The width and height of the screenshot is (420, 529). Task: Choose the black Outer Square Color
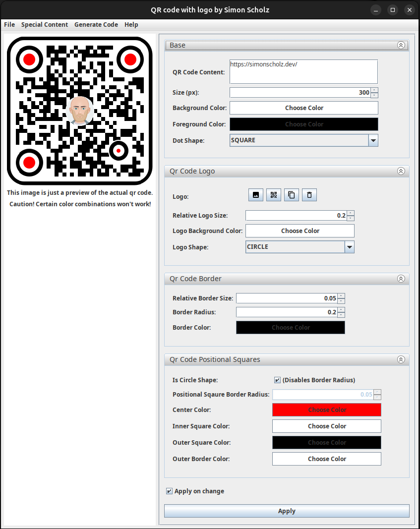click(x=327, y=443)
